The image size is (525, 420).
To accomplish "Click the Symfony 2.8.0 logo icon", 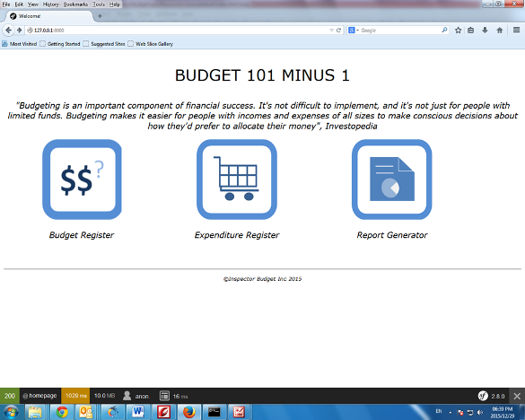I will tap(483, 396).
